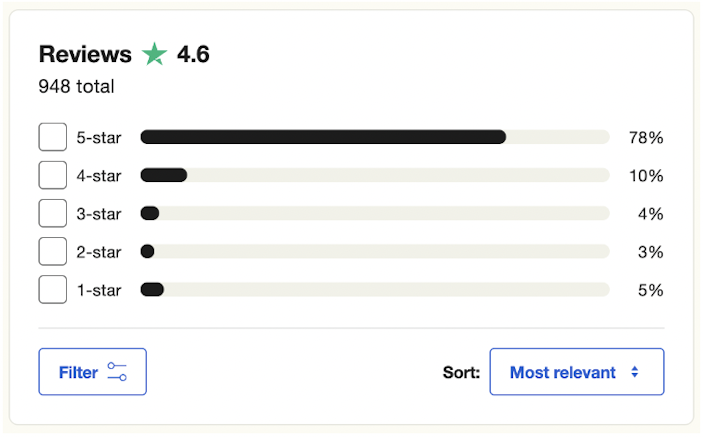Click the 4-star rating bar
Screen dimensions: 703x437
tap(375, 175)
